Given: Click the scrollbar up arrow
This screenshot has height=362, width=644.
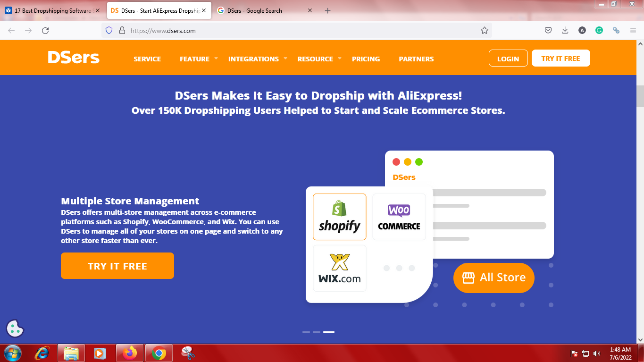Looking at the screenshot, I should coord(640,44).
